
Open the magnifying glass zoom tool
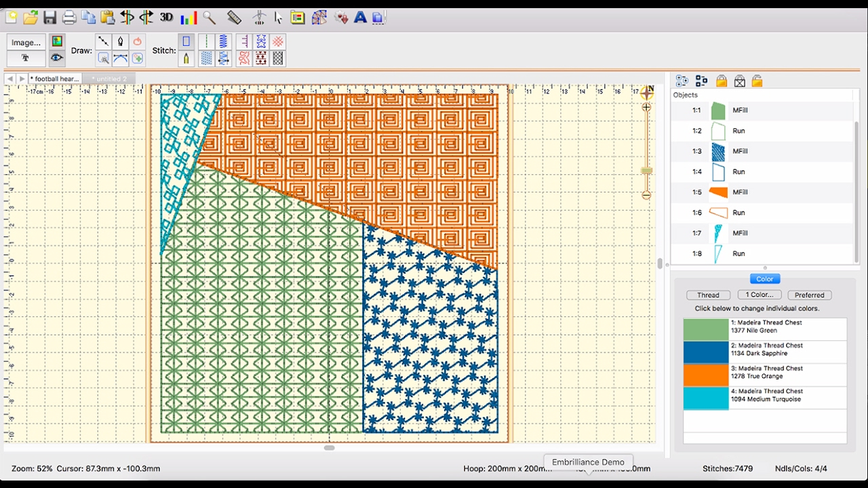click(210, 18)
